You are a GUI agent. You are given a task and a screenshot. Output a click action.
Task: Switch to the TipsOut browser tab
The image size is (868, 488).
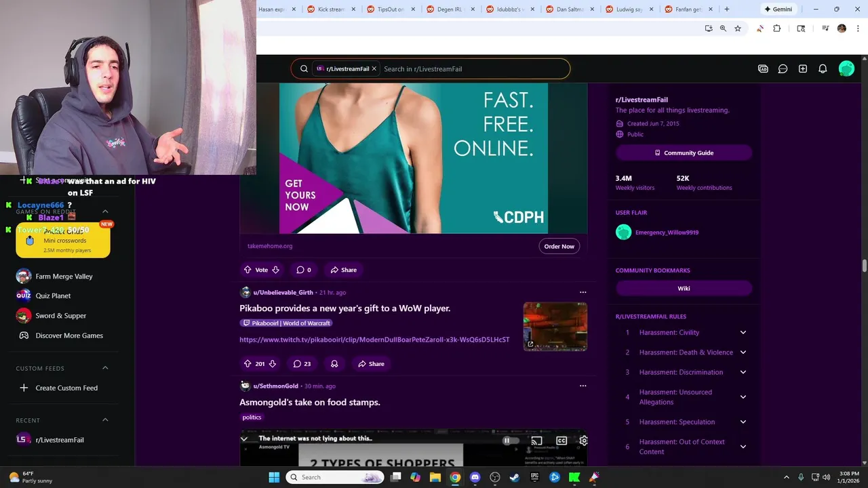pyautogui.click(x=390, y=9)
